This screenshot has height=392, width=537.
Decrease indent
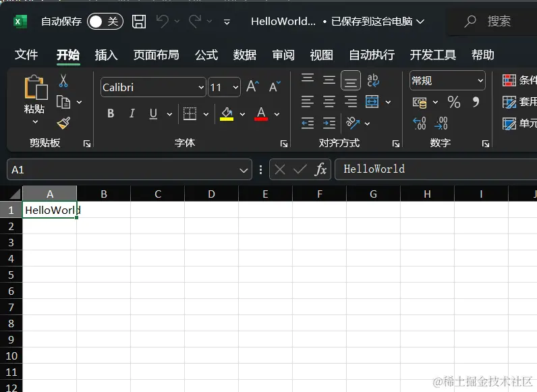coord(308,123)
